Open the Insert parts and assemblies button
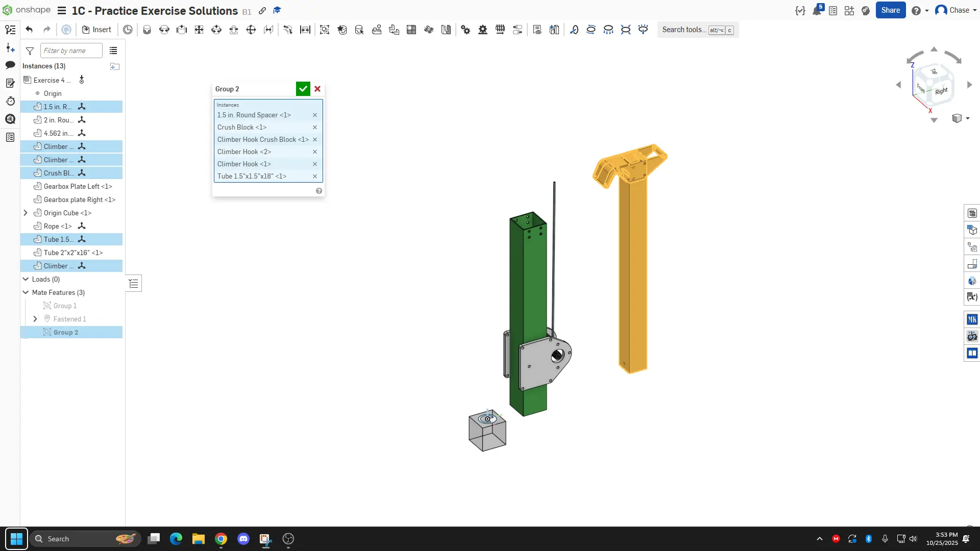 [96, 30]
